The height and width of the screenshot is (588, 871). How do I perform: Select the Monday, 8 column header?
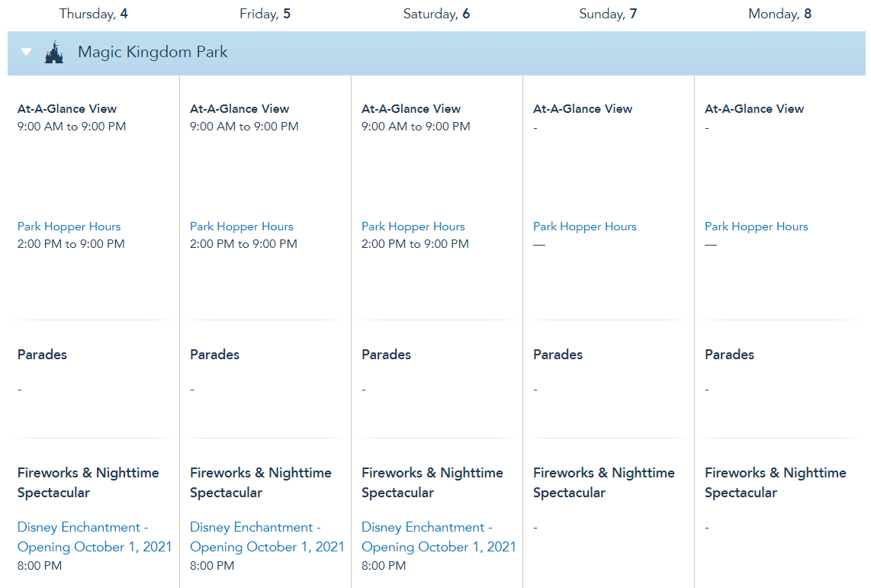(x=779, y=14)
